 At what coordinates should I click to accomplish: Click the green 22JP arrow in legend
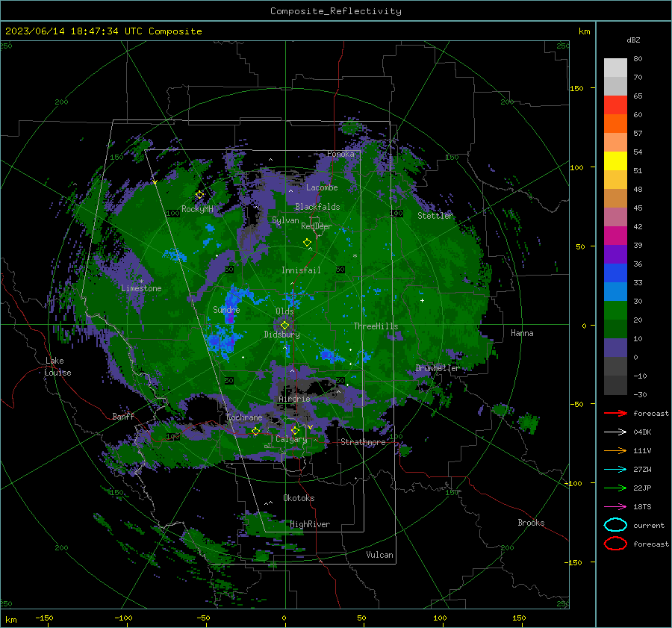(x=615, y=488)
